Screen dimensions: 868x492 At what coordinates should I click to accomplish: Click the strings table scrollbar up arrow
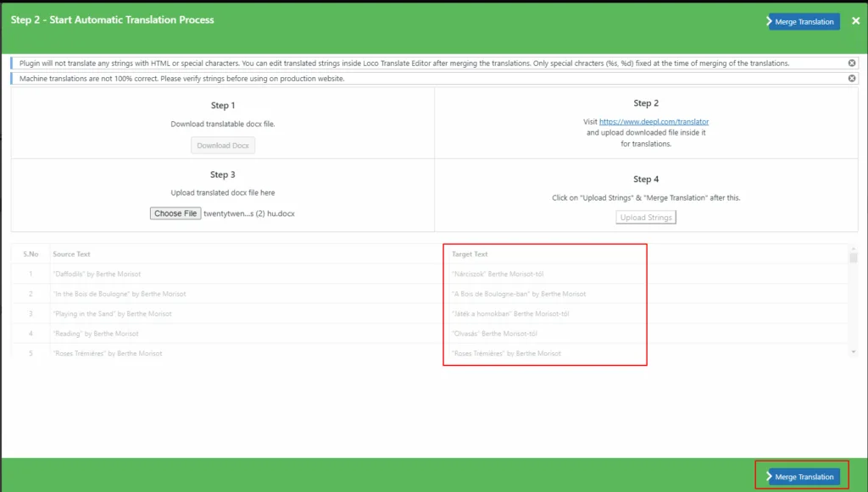tap(854, 249)
